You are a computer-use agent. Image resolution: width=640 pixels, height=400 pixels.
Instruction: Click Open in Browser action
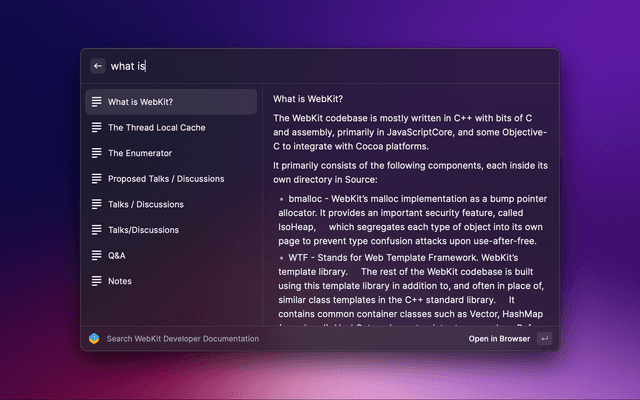point(499,339)
